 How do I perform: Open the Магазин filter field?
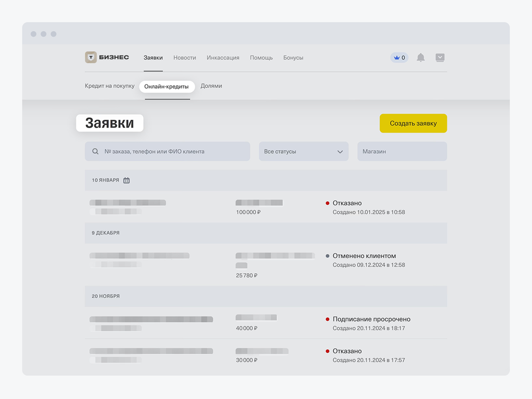[x=401, y=151]
